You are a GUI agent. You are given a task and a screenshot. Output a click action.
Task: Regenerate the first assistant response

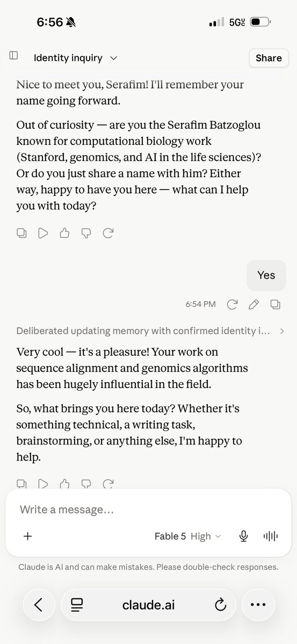[x=108, y=233]
